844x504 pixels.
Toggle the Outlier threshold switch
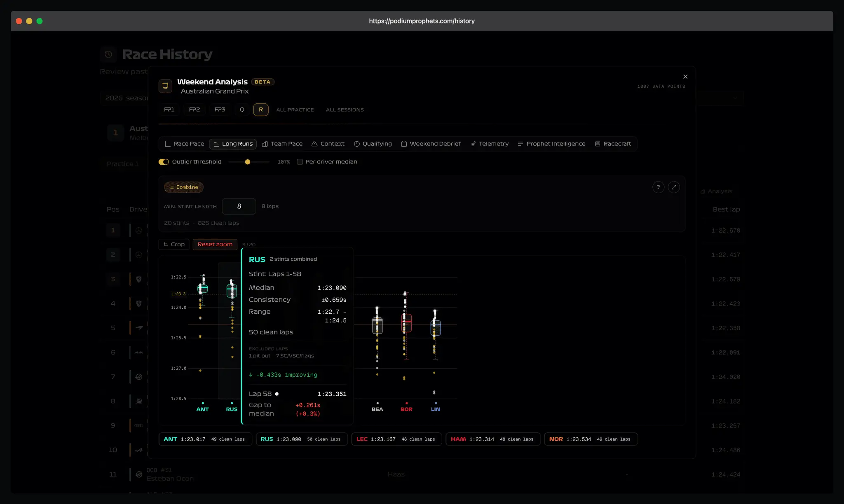[164, 162]
